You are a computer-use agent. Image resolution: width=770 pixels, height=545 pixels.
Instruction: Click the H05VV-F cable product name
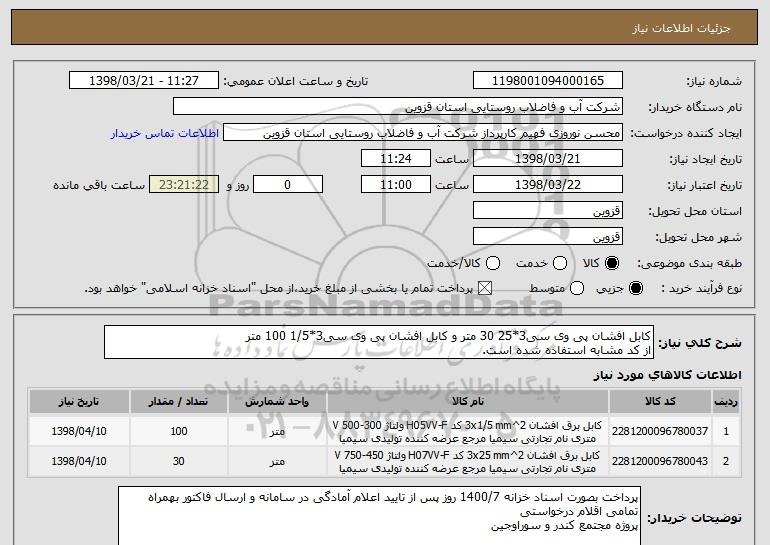coord(467,432)
